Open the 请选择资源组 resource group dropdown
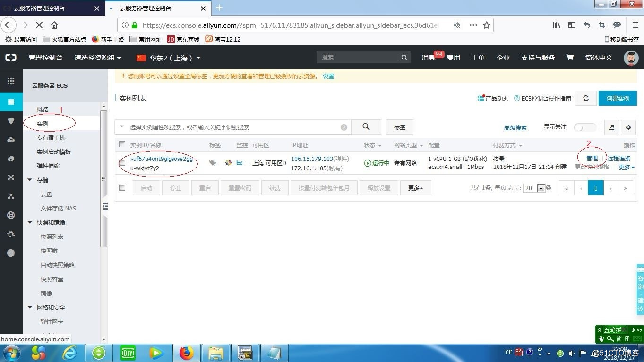The height and width of the screenshot is (362, 644). pyautogui.click(x=98, y=58)
